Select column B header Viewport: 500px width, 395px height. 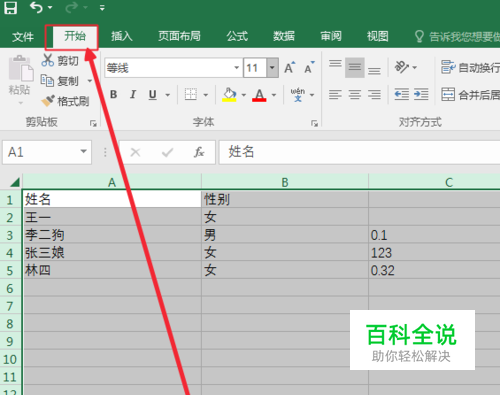point(285,182)
